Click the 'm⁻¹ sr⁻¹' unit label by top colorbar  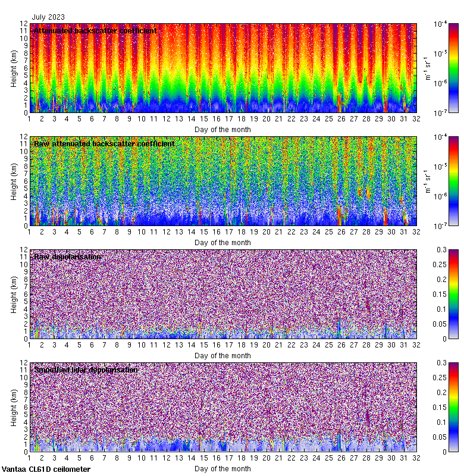click(x=427, y=68)
